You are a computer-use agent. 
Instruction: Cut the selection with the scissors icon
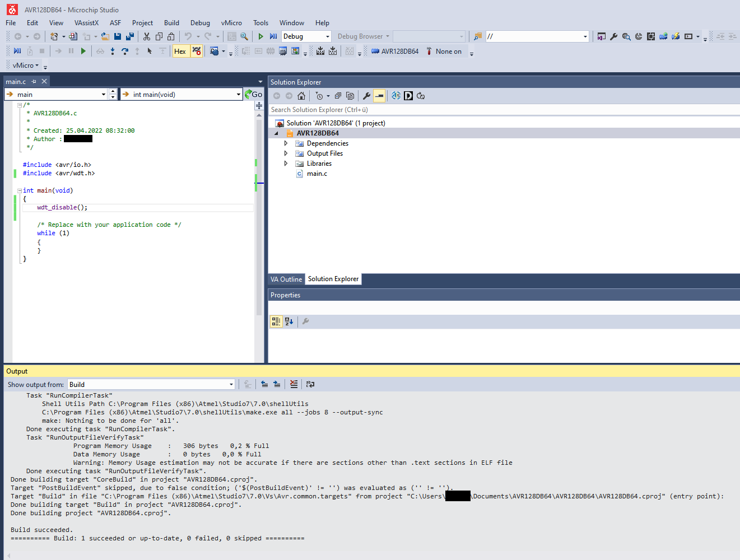point(147,36)
